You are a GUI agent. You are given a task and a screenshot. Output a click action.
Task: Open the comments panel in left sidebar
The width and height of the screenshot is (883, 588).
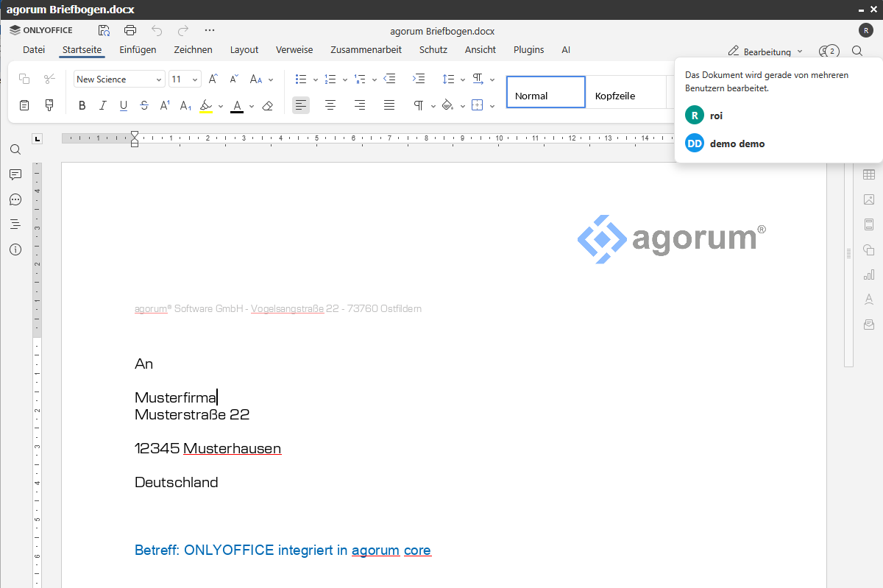(x=15, y=174)
